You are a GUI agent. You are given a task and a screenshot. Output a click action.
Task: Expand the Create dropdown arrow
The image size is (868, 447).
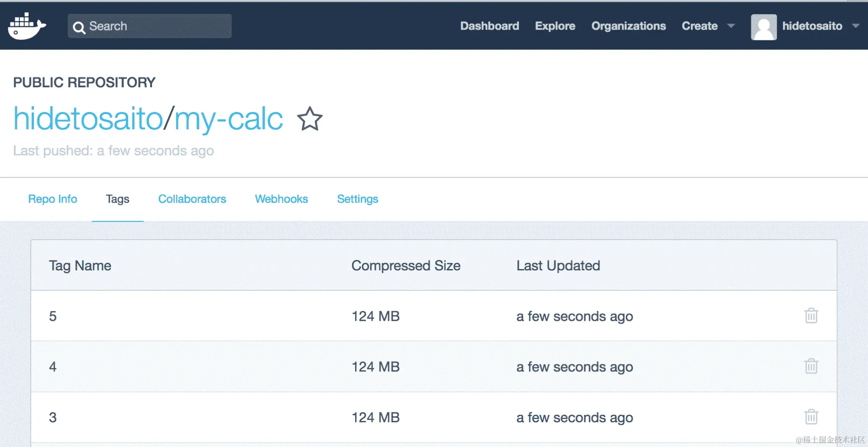point(731,26)
